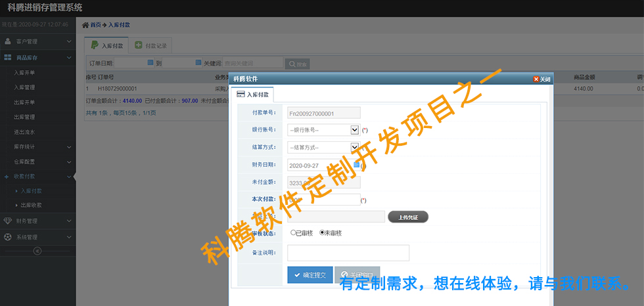Click the end date field after 到
This screenshot has width=644, height=306.
(x=183, y=63)
